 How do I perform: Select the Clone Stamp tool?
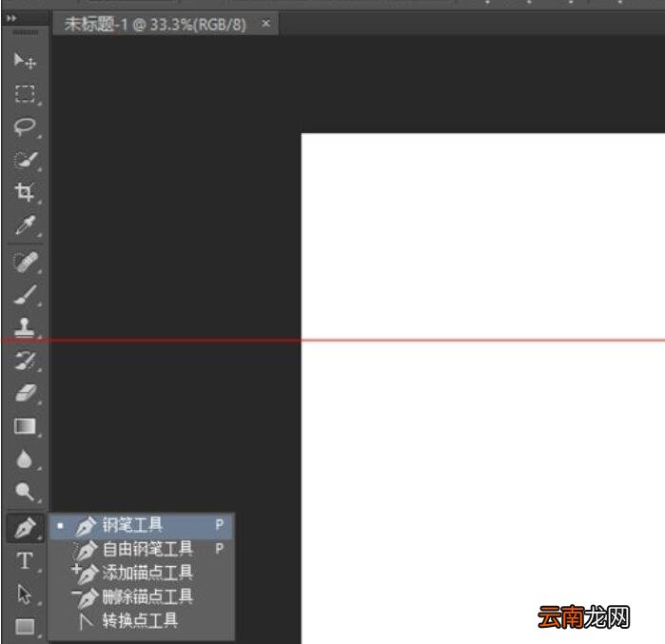(24, 327)
